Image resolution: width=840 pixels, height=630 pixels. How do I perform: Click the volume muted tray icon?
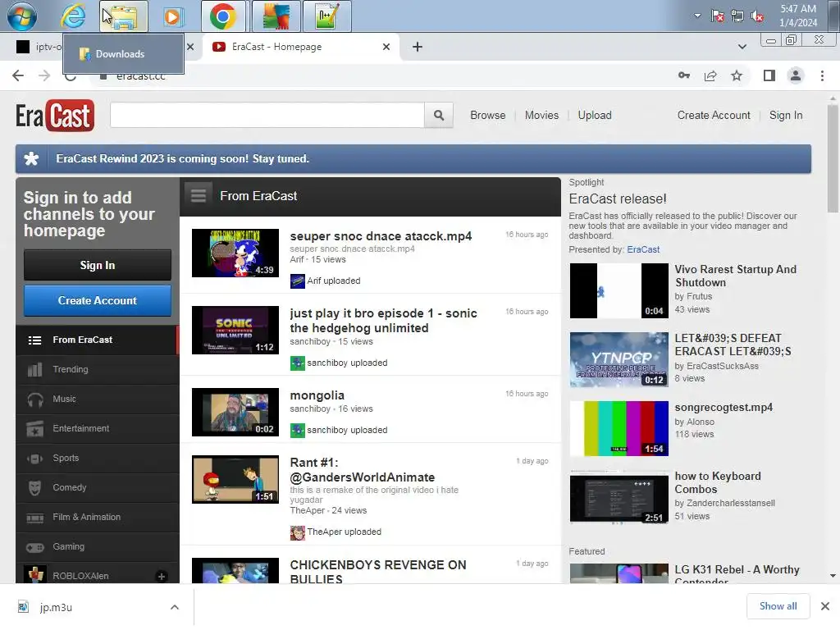pos(757,16)
